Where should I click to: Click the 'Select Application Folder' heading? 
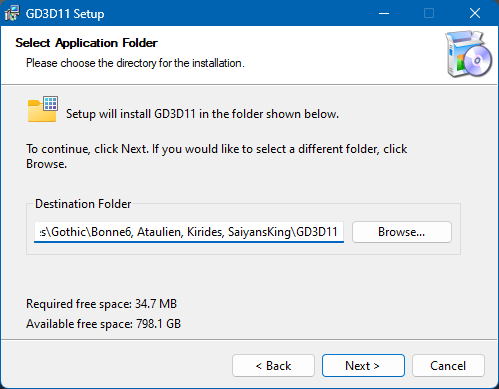coord(86,43)
